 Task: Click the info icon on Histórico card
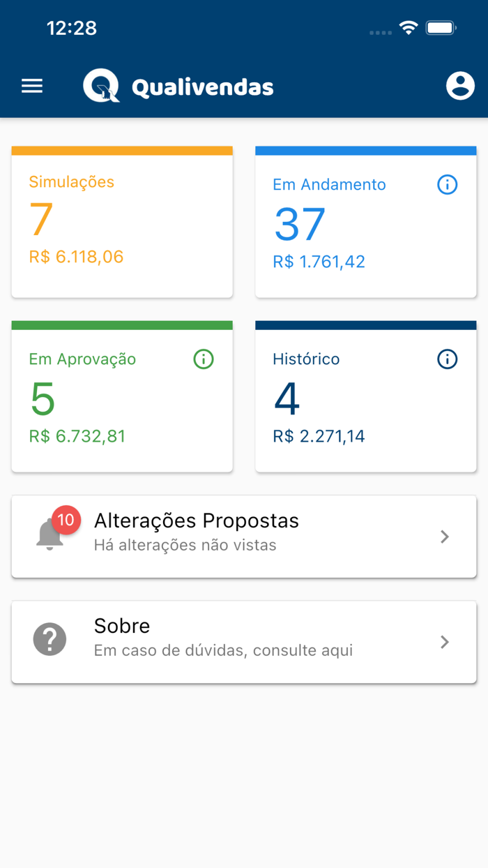pos(446,359)
